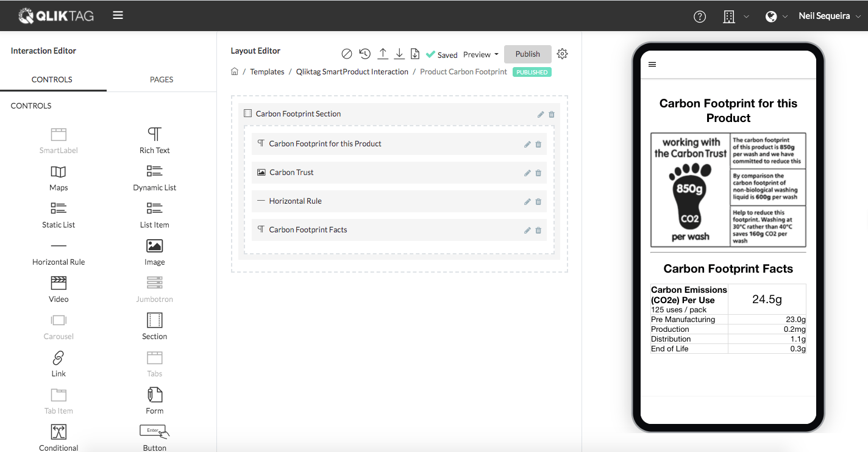Select the Button control
The height and width of the screenshot is (452, 868).
[x=155, y=438]
